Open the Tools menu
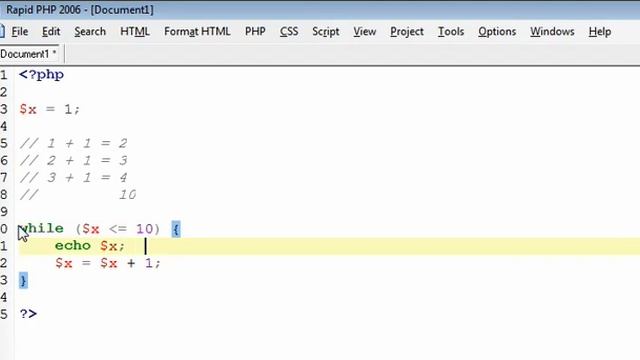Screen dimensions: 640x360 (451, 32)
